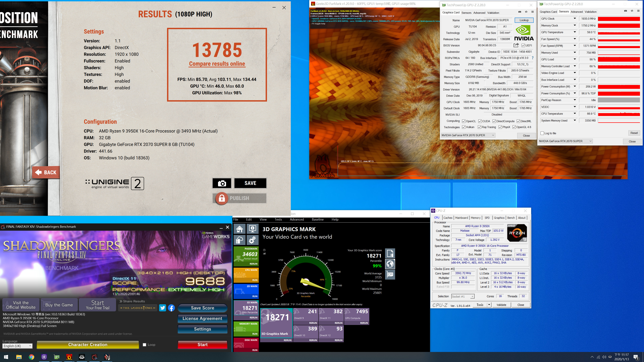Toggle the CUDA checkbox
Image resolution: width=644 pixels, height=362 pixels.
(480, 121)
